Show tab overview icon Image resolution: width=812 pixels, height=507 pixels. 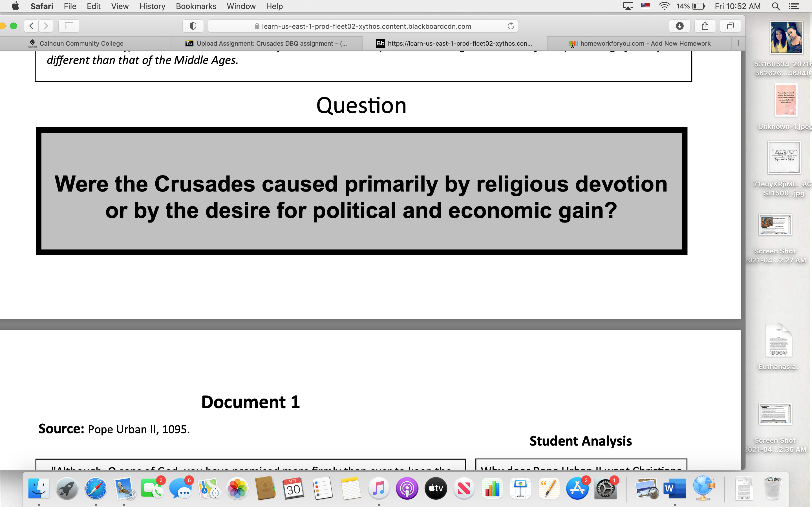tap(730, 26)
